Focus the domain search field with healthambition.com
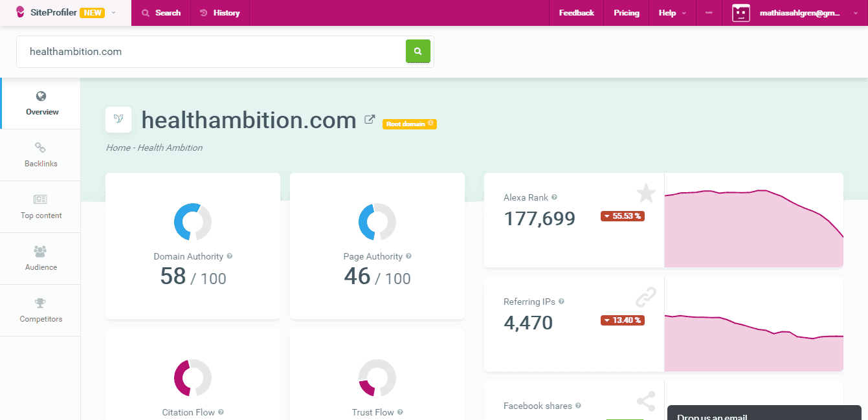 pyautogui.click(x=211, y=52)
